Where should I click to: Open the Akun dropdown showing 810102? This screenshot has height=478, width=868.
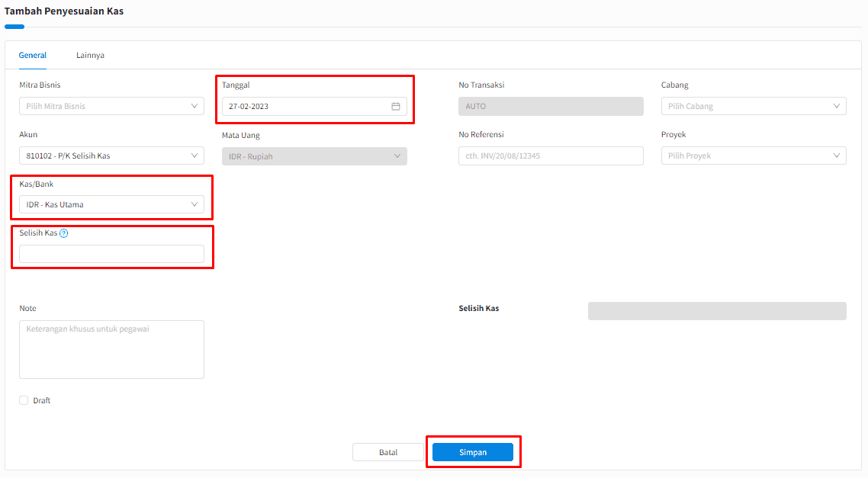111,156
